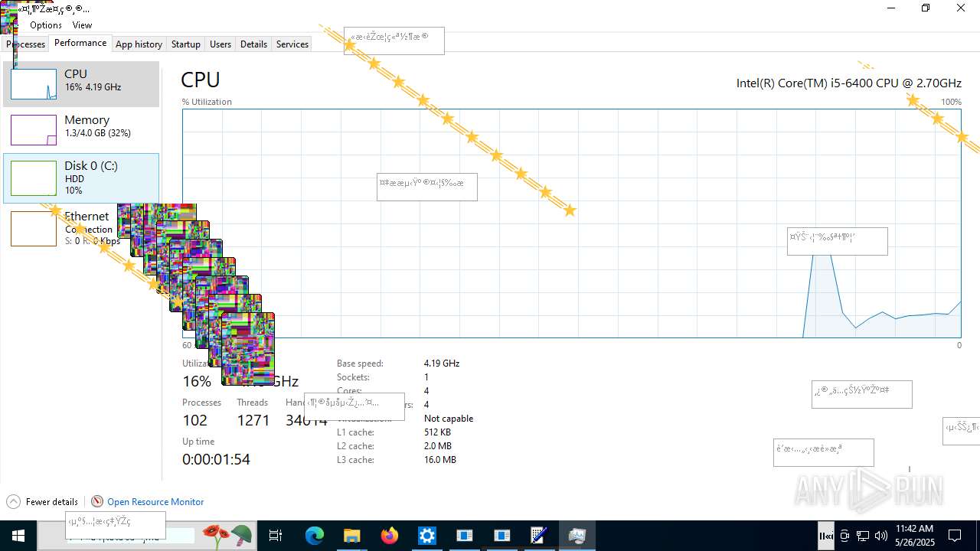Open the Action Center notifications icon

pyautogui.click(x=955, y=536)
